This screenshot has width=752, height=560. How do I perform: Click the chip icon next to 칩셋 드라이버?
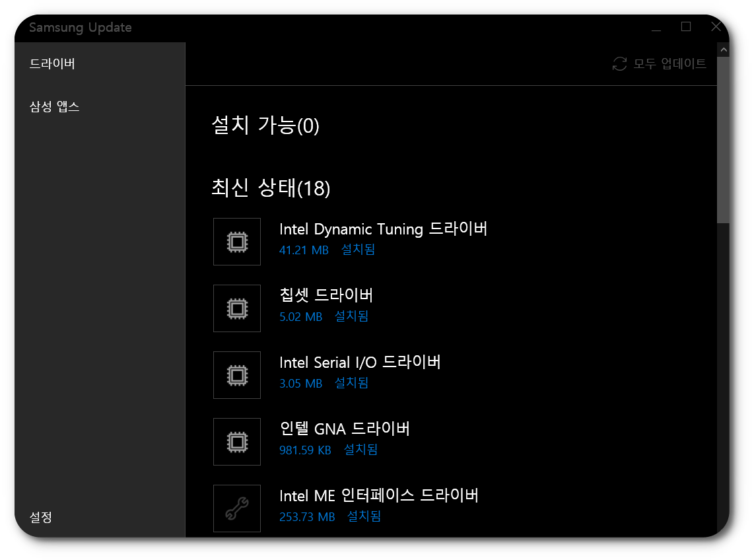(236, 308)
